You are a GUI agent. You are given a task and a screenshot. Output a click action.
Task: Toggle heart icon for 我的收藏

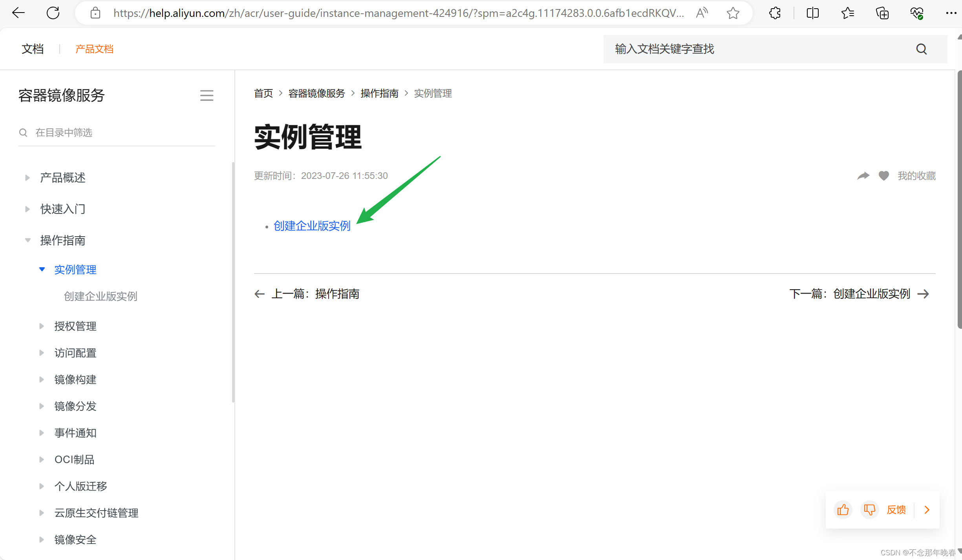[883, 176]
